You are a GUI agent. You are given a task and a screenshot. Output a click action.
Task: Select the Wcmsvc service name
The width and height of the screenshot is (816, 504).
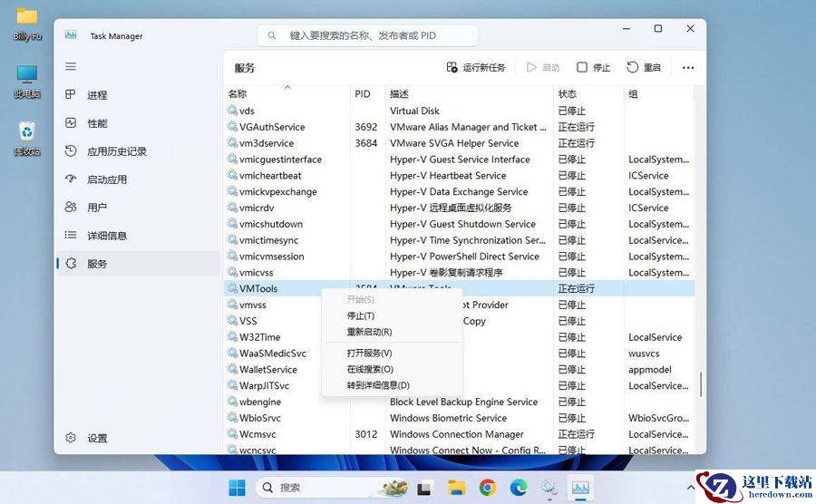pyautogui.click(x=257, y=434)
